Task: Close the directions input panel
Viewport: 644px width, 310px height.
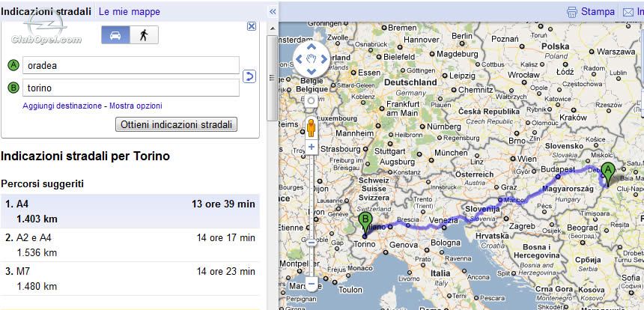Action: pos(252,27)
